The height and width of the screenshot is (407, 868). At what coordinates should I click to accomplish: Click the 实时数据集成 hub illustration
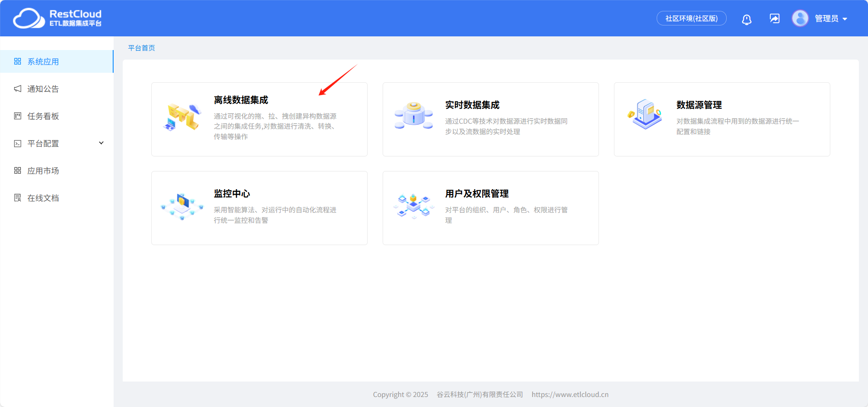click(414, 116)
